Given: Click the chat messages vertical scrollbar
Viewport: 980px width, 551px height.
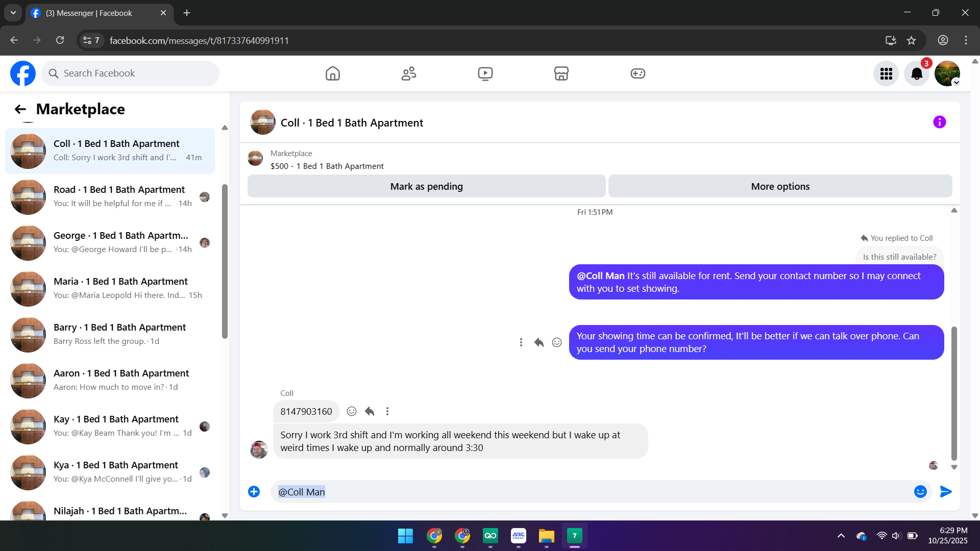Looking at the screenshot, I should coord(953,393).
